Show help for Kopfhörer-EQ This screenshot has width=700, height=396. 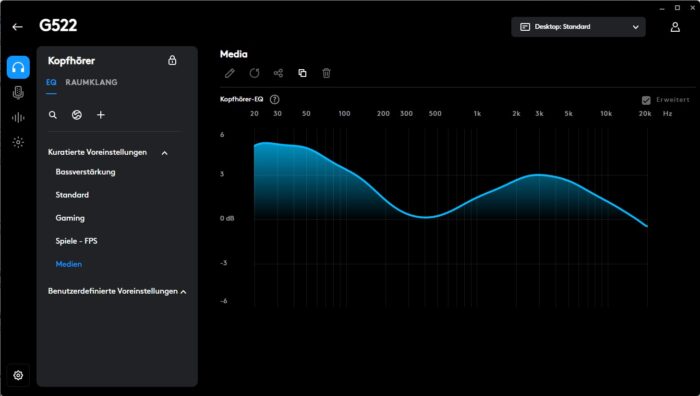[275, 100]
